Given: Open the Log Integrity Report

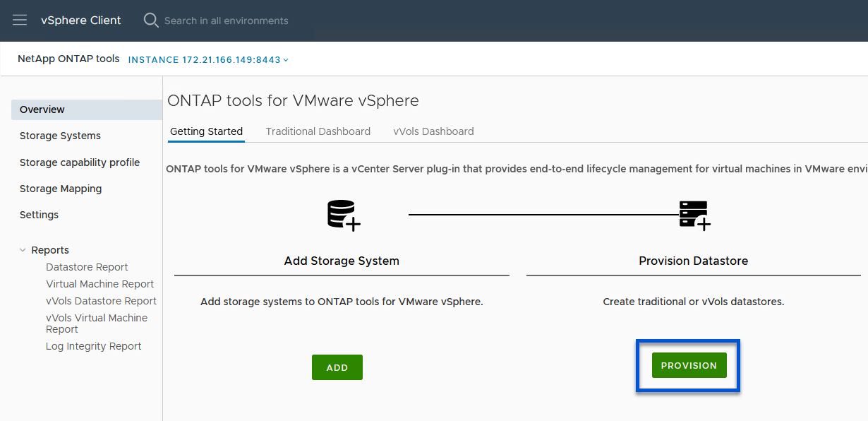Looking at the screenshot, I should coord(93,346).
